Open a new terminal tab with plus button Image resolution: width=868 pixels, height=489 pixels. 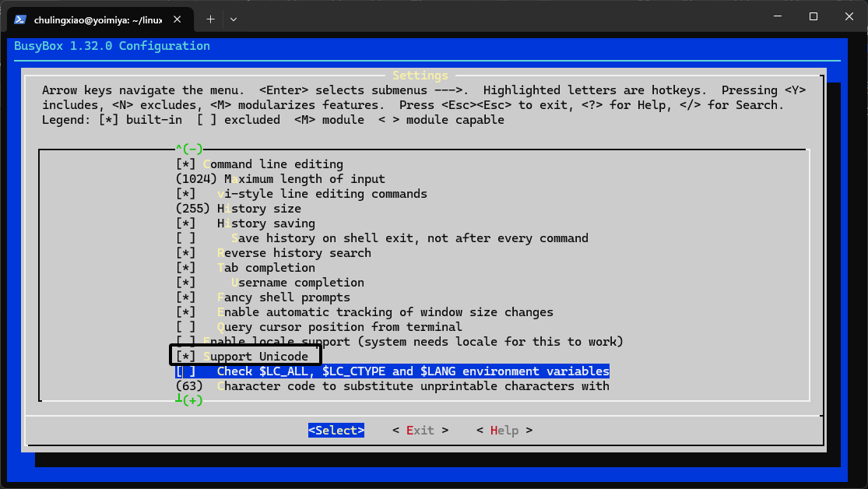click(x=210, y=19)
